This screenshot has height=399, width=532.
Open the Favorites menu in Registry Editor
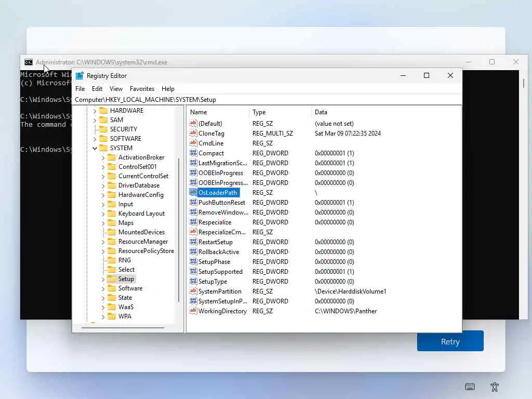point(142,88)
